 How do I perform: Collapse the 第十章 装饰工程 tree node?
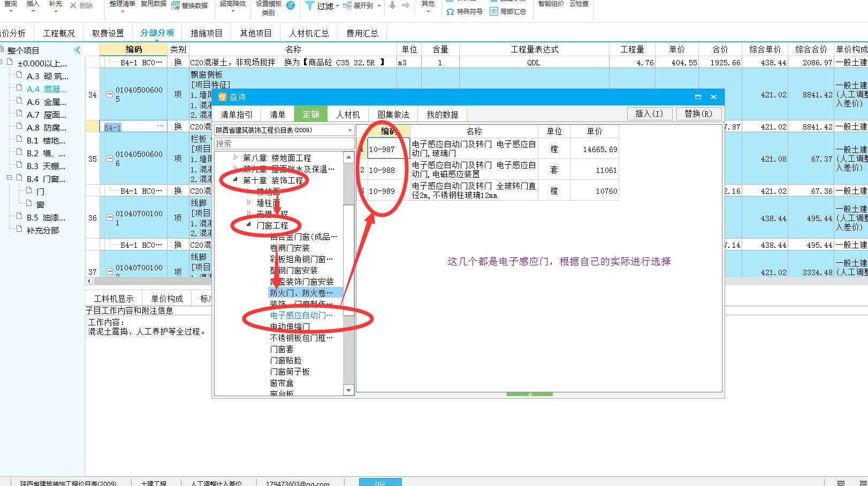point(235,180)
